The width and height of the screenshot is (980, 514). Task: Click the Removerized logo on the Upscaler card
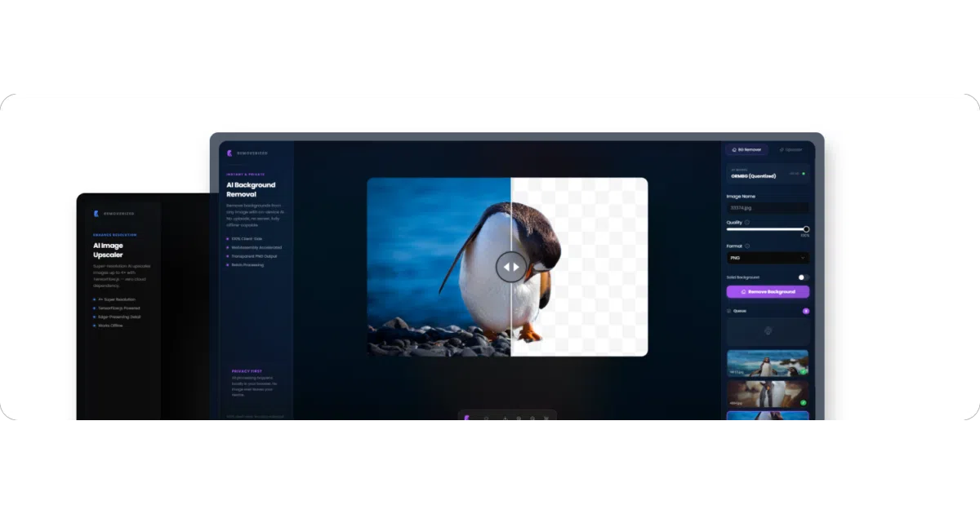[x=96, y=214]
